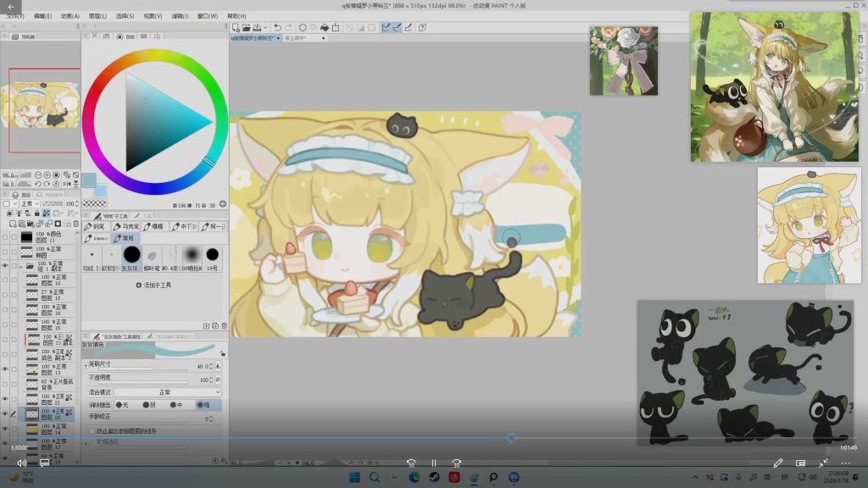Skip forward 30 seconds in video
Image resolution: width=868 pixels, height=488 pixels.
click(456, 463)
